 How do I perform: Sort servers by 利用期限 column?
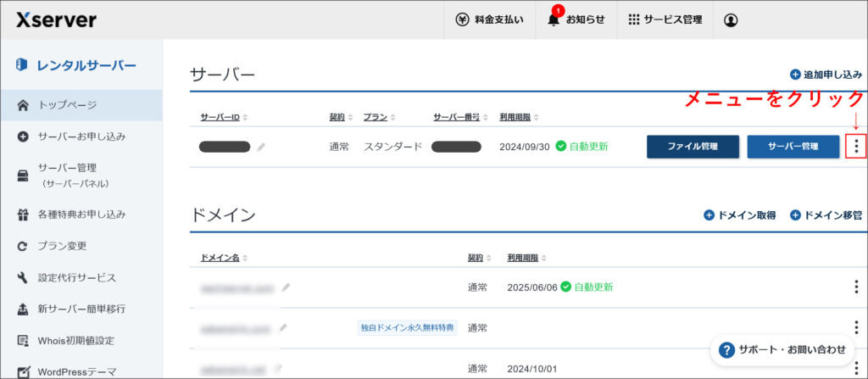click(520, 118)
